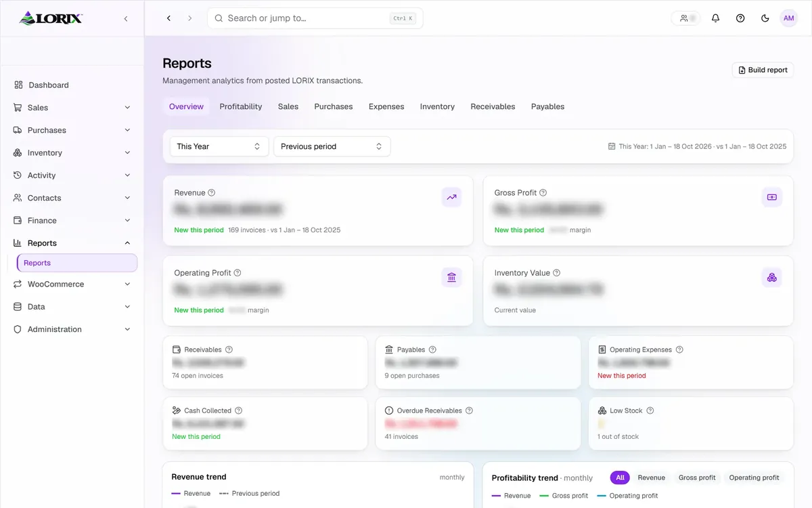Click the calendar icon beside date range
Screen dimensions: 812x508
[x=612, y=146]
